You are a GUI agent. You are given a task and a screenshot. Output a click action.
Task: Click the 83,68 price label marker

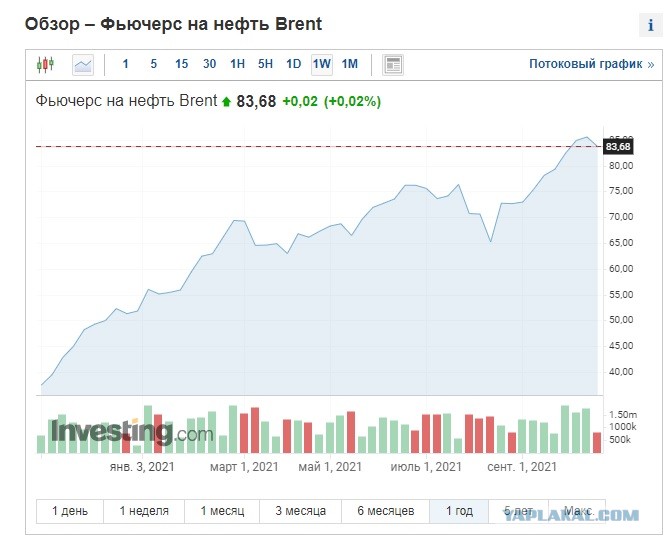click(x=618, y=147)
